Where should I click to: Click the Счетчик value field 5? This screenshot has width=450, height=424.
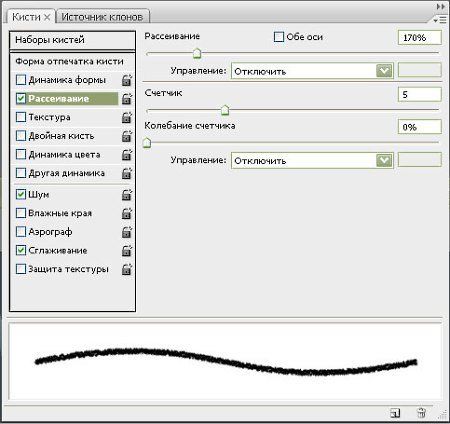click(x=420, y=94)
